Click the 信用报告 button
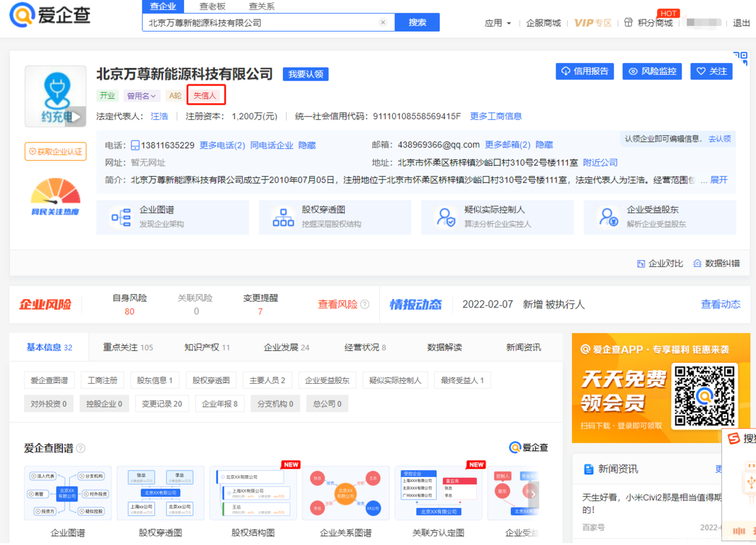The width and height of the screenshot is (756, 545). click(x=585, y=71)
